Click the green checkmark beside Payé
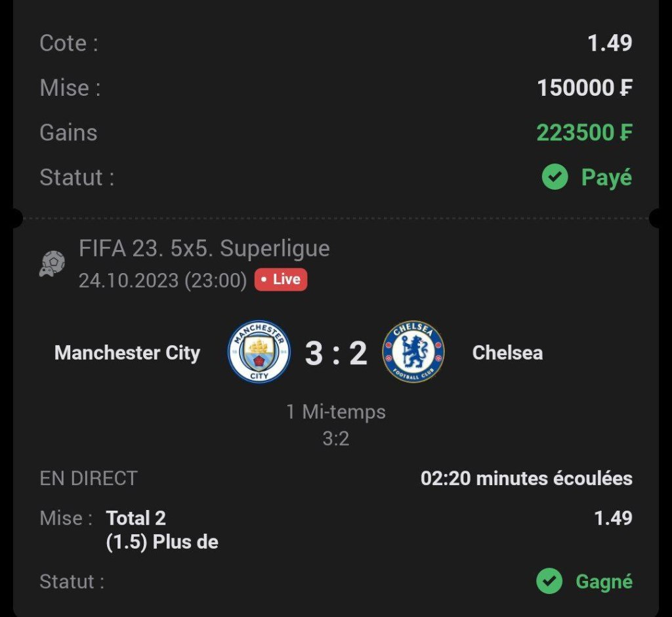Image resolution: width=672 pixels, height=617 pixels. click(555, 177)
